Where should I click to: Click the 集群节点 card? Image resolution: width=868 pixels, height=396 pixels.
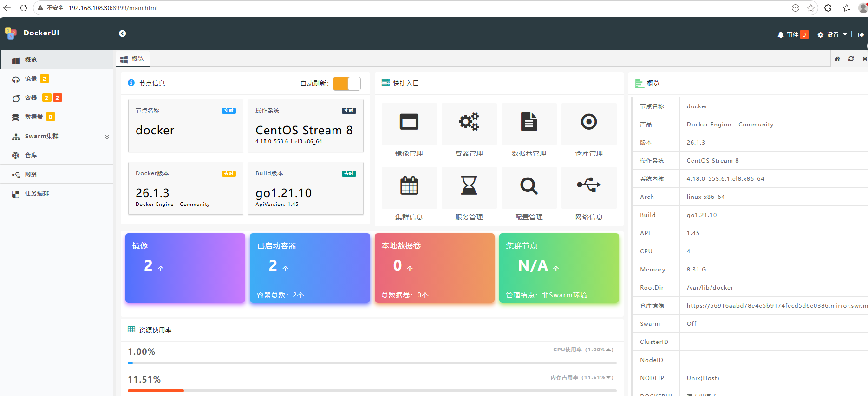(559, 268)
